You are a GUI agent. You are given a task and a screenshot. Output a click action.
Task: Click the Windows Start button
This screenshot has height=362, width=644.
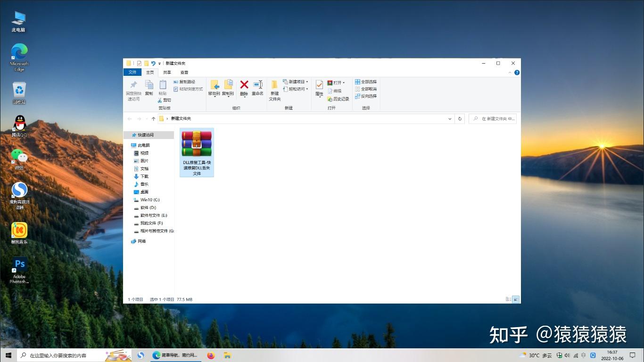pyautogui.click(x=8, y=355)
